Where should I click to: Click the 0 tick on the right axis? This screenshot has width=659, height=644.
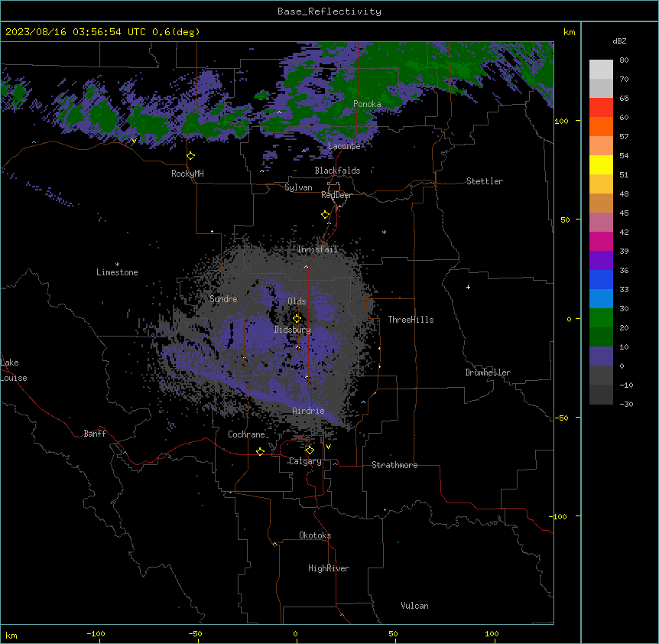(x=569, y=319)
